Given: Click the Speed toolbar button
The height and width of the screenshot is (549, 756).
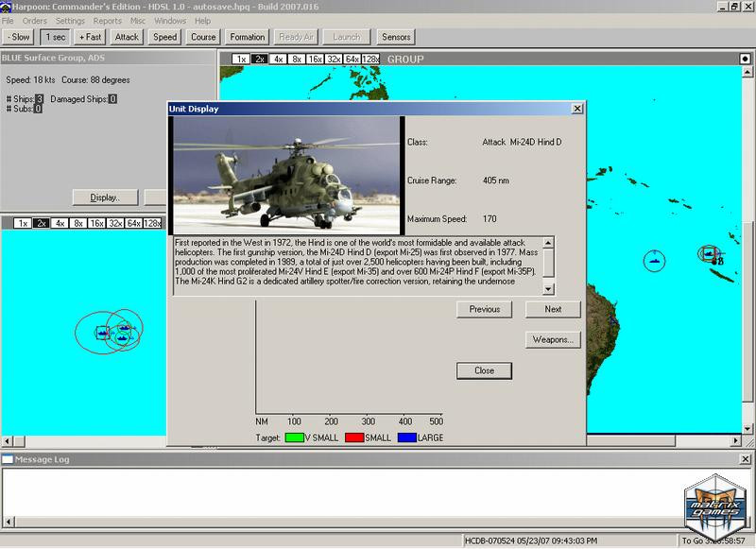Looking at the screenshot, I should pos(164,37).
